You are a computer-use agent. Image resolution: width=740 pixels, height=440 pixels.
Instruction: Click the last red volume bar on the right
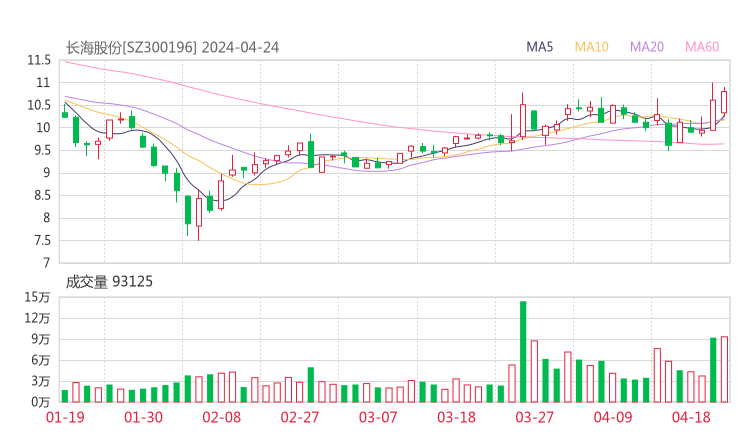[x=724, y=369]
